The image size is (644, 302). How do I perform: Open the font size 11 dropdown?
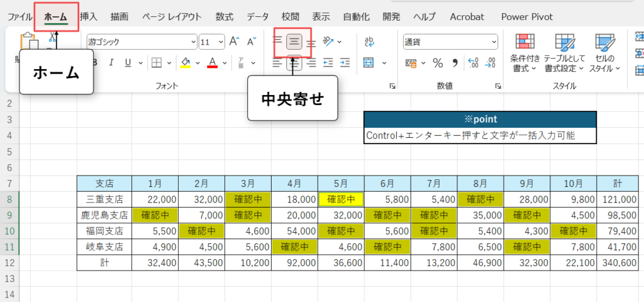point(221,42)
